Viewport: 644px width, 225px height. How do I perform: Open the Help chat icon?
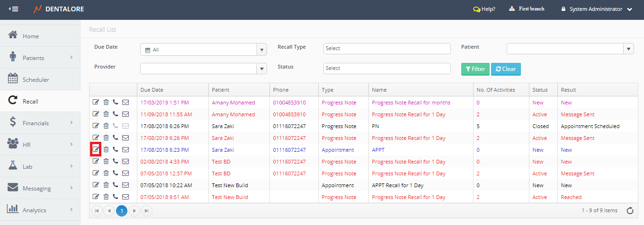(x=477, y=9)
